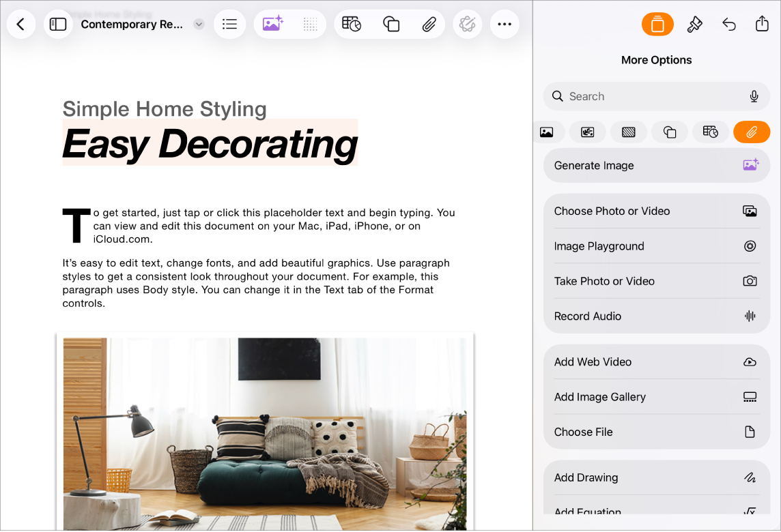The image size is (781, 532).
Task: Select the Shapes icon in top toolbar
Action: tap(390, 24)
